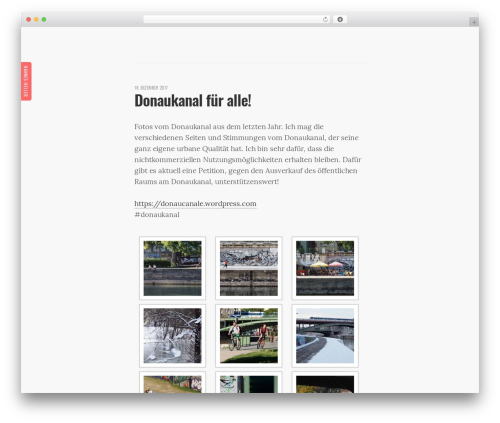Open bottom-row thumbnail with green pillar

(249, 383)
